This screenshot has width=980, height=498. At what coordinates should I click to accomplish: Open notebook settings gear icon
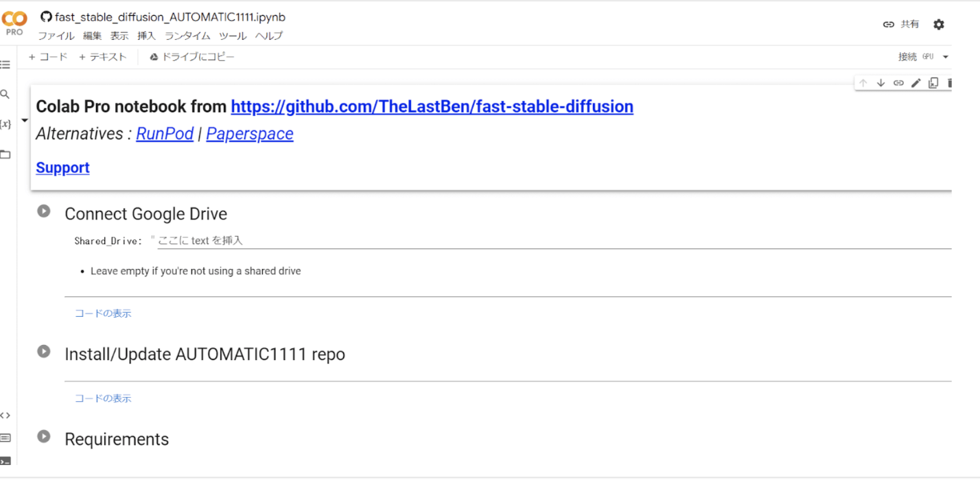[x=939, y=25]
